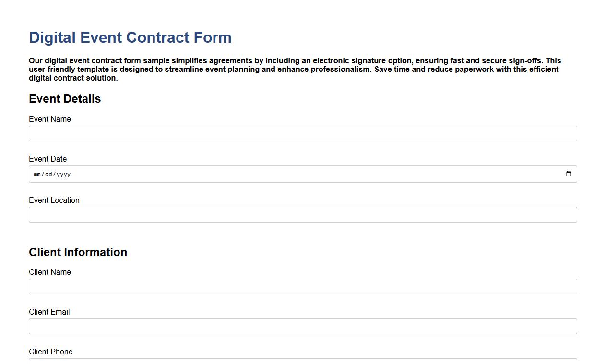Viewport: 606px width, 364px height.
Task: Click the Client Information section heading
Action: click(x=78, y=252)
